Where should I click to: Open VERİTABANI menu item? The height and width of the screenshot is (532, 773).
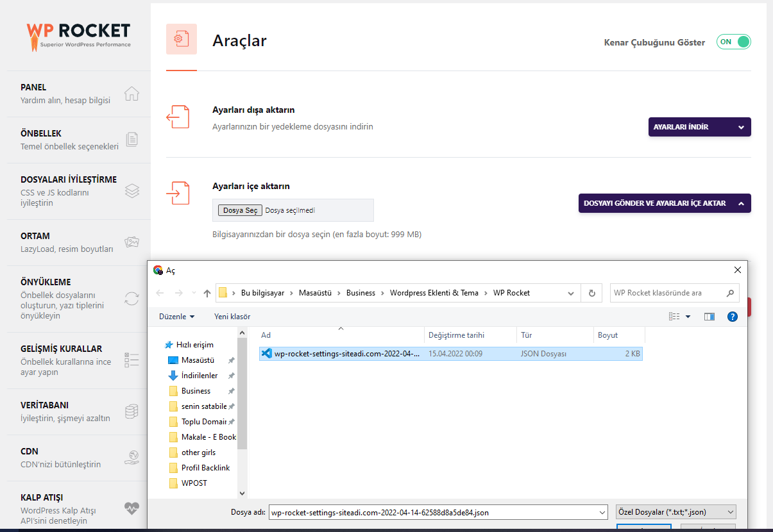click(78, 411)
